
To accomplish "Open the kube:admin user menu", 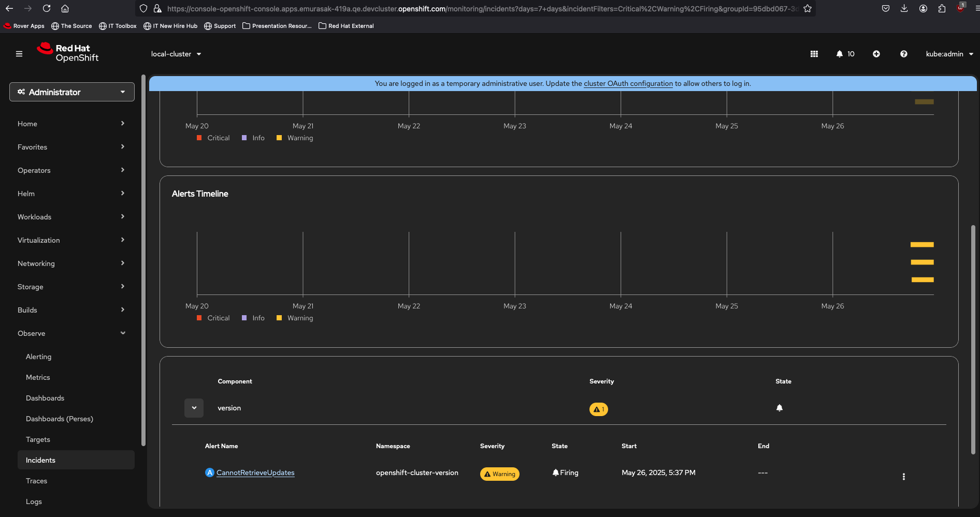I will tap(949, 54).
